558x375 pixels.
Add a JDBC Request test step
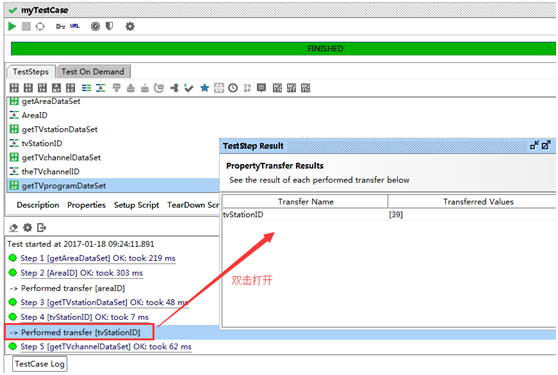(x=70, y=88)
